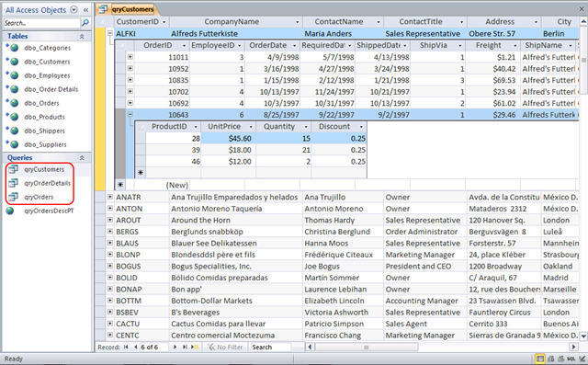Expand order 11011 subdatasheet
This screenshot has width=588, height=365.
click(x=130, y=57)
